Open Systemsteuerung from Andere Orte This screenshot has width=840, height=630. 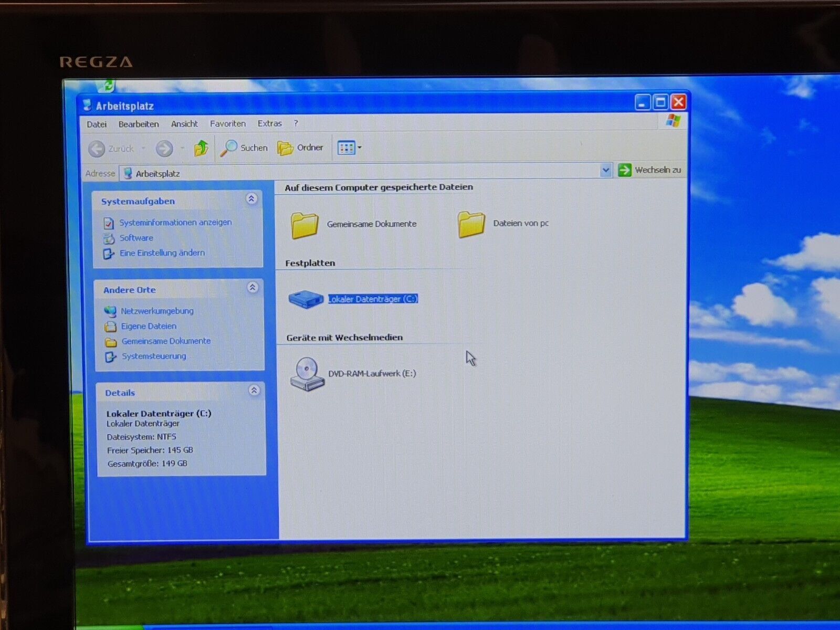pyautogui.click(x=153, y=356)
